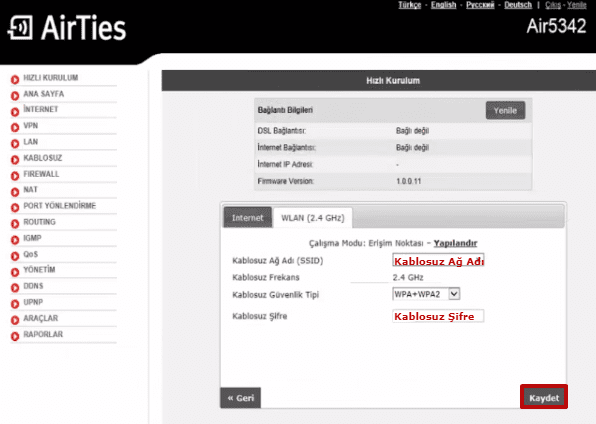Viewport: 596px width, 424px height.
Task: Open the Kablosuz Güvenlik Tipi dropdown
Action: click(x=426, y=294)
